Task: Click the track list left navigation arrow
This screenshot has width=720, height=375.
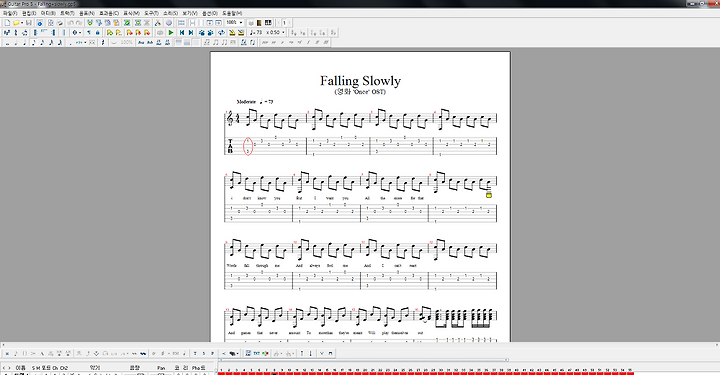Action: pyautogui.click(x=4, y=368)
